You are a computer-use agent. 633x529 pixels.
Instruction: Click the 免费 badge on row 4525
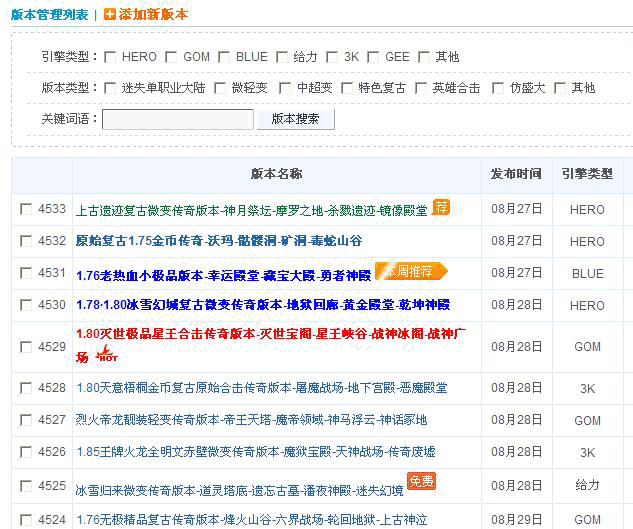(421, 481)
